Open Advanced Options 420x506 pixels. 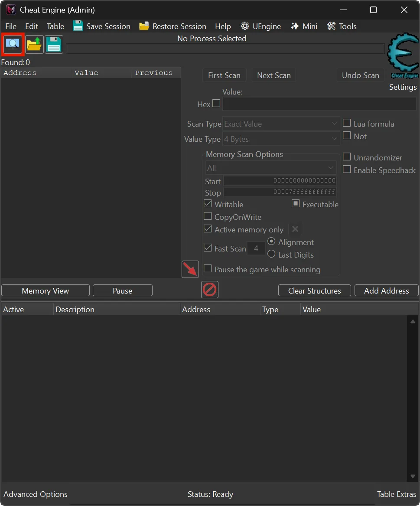click(x=36, y=494)
